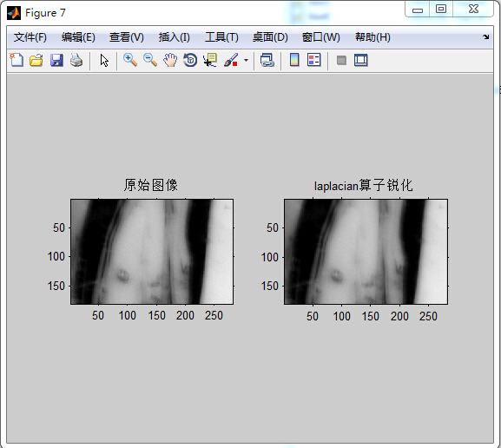The width and height of the screenshot is (501, 448).
Task: Print the figure using the printer icon
Action: [x=76, y=60]
